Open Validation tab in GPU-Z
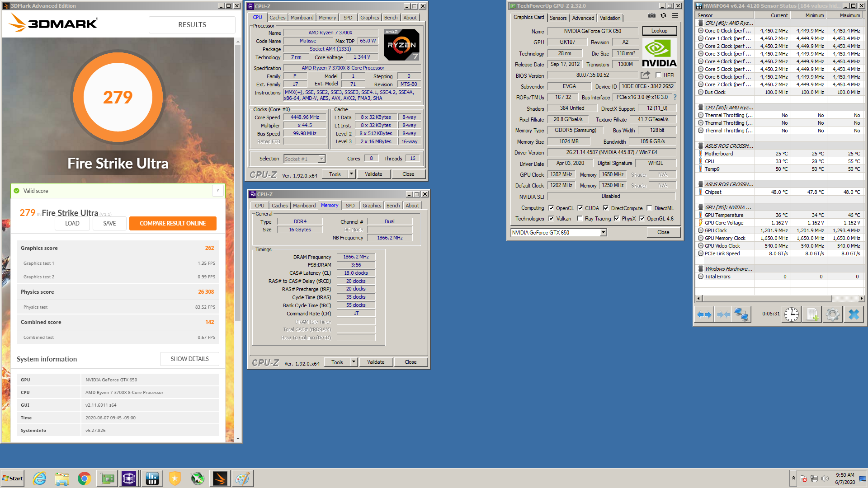Image resolution: width=868 pixels, height=488 pixels. click(610, 18)
